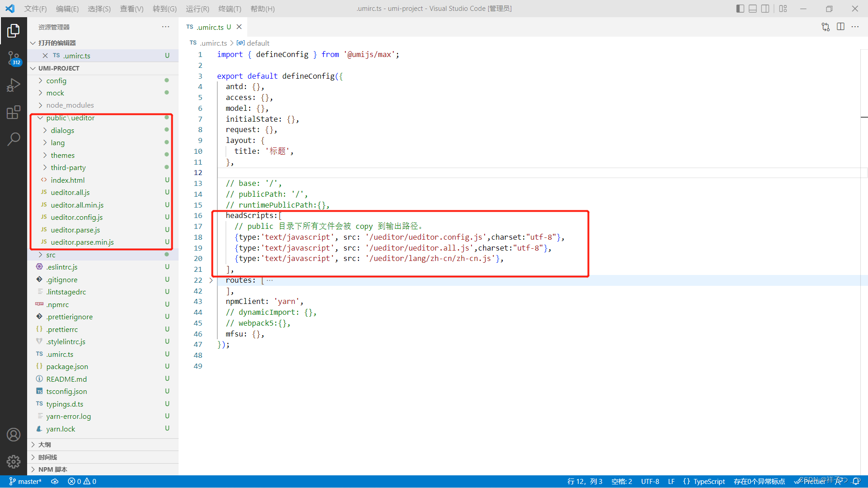Open the Extensions view

[14, 112]
